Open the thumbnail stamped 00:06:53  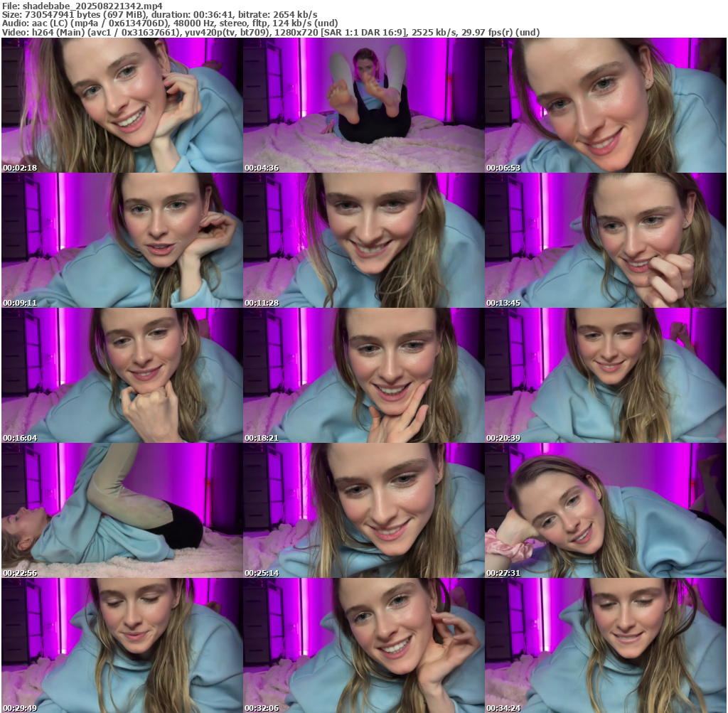click(x=606, y=105)
